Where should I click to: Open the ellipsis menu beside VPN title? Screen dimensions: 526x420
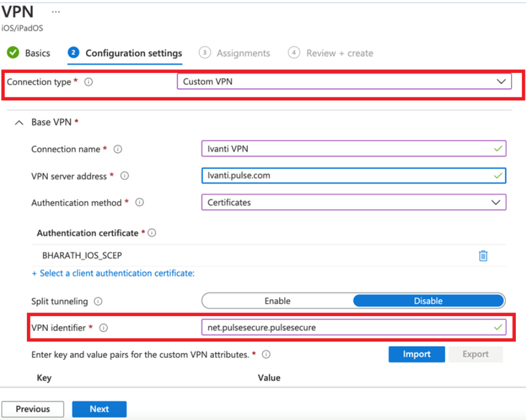tap(56, 12)
